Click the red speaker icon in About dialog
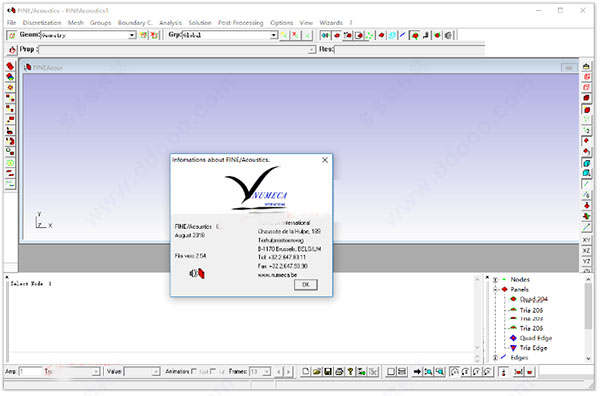Viewport: 600px width, 396px height. click(x=197, y=273)
